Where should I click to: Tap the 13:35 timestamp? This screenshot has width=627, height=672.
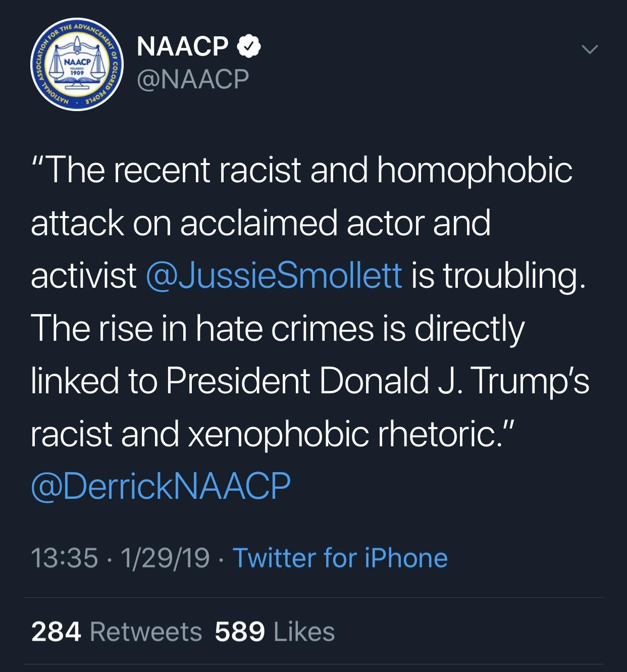64,558
